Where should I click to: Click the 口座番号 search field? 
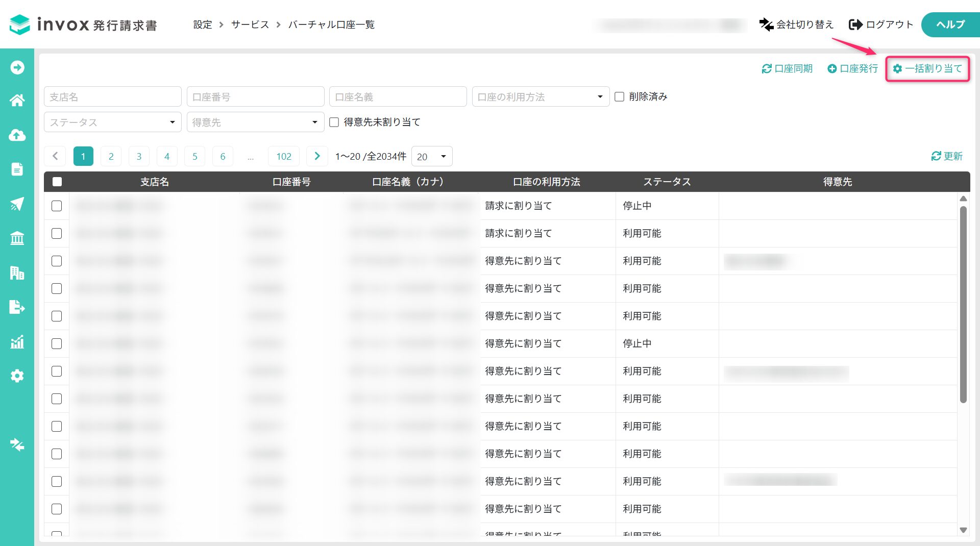(x=255, y=96)
